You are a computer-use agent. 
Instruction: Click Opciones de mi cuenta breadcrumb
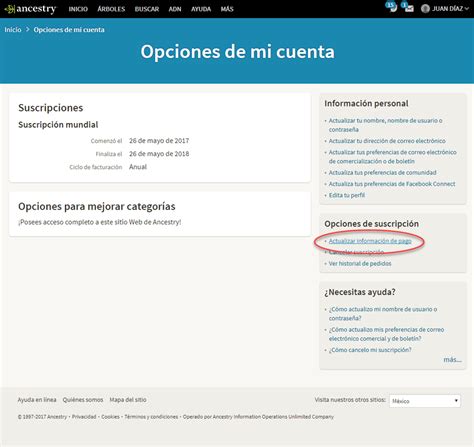point(69,30)
